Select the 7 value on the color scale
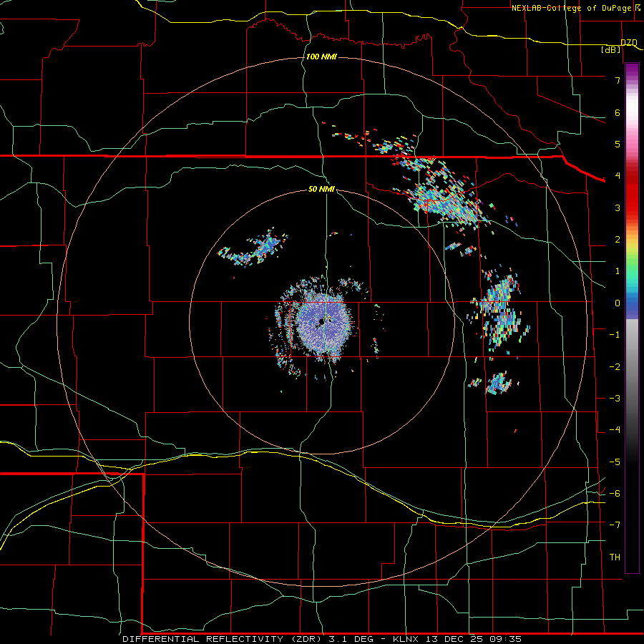 [x=618, y=80]
